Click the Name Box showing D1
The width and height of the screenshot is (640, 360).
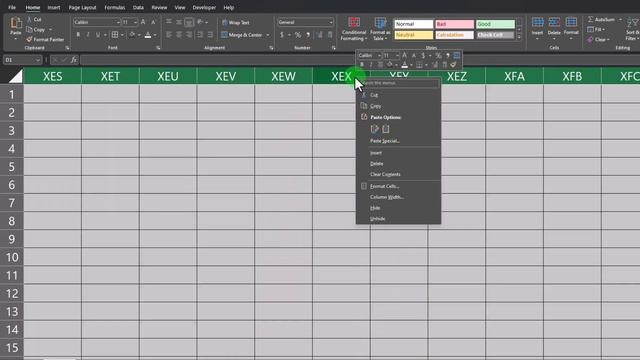pyautogui.click(x=22, y=60)
